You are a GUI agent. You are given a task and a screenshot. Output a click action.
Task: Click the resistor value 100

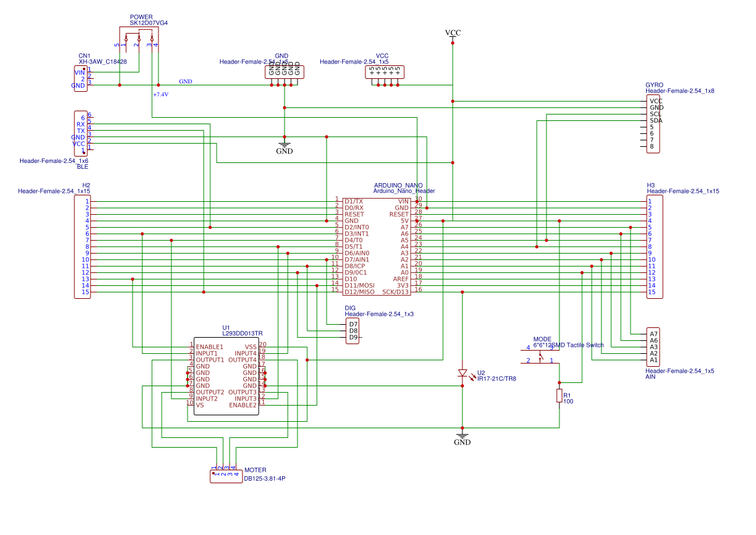tap(568, 401)
